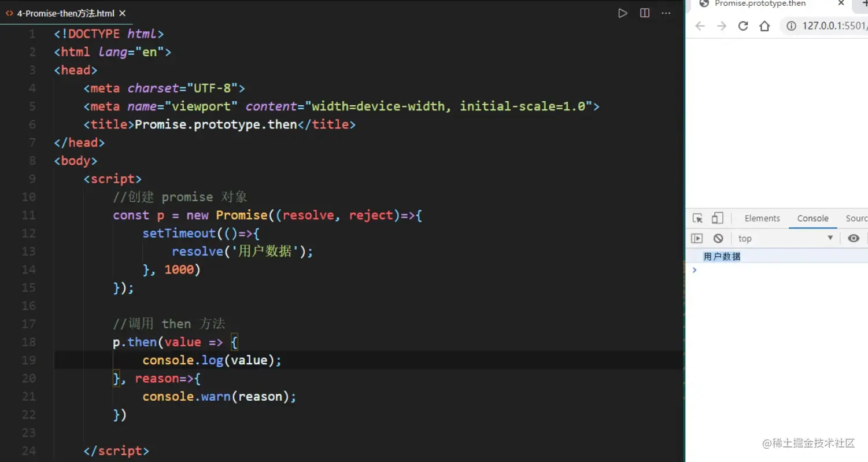Click the opening <script> tag

pyautogui.click(x=112, y=179)
